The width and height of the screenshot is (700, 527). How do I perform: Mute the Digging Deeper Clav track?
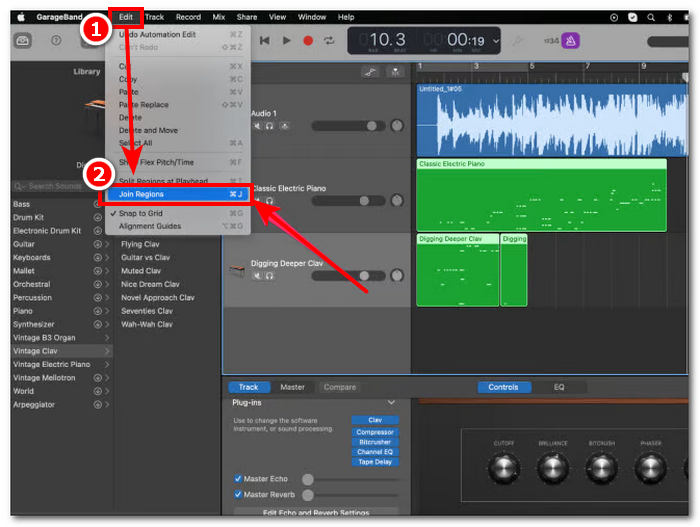pyautogui.click(x=257, y=276)
